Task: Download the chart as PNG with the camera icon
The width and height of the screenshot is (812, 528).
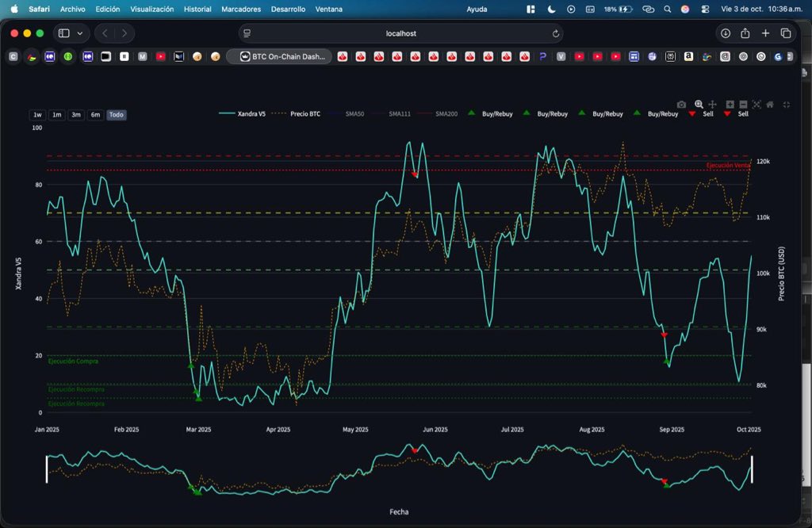Action: (x=681, y=105)
